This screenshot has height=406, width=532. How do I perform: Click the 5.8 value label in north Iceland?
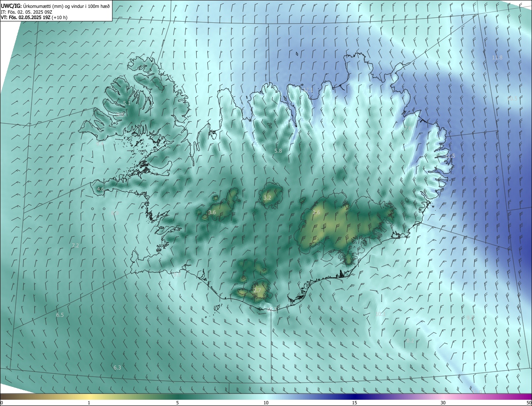[278, 151]
